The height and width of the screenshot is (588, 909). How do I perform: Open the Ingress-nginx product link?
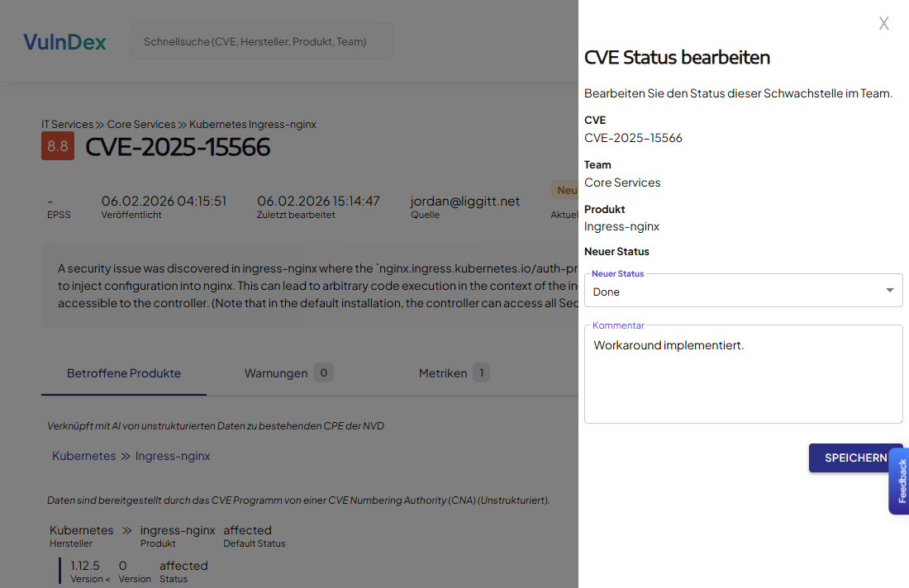click(172, 455)
